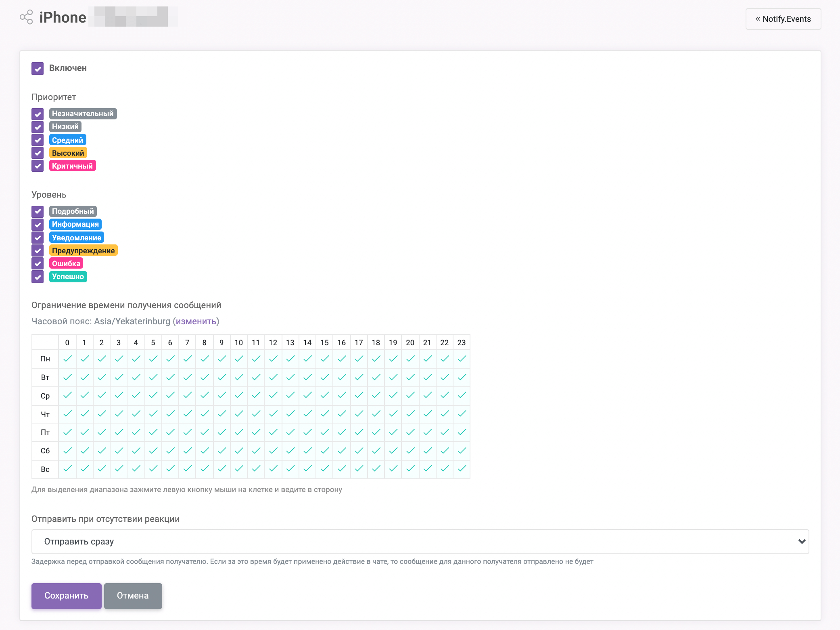The width and height of the screenshot is (840, 630).
Task: Toggle the Успешно level checkbox
Action: coord(38,277)
